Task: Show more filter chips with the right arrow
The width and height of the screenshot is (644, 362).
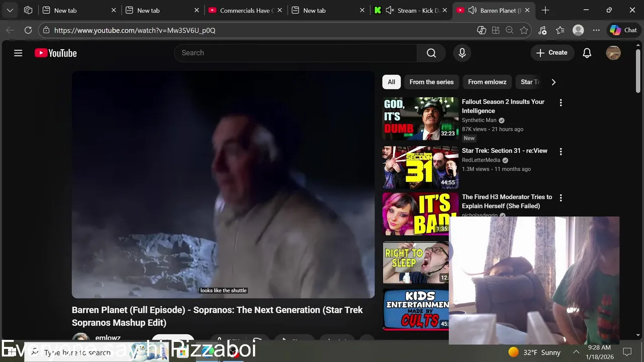Action: pos(553,82)
